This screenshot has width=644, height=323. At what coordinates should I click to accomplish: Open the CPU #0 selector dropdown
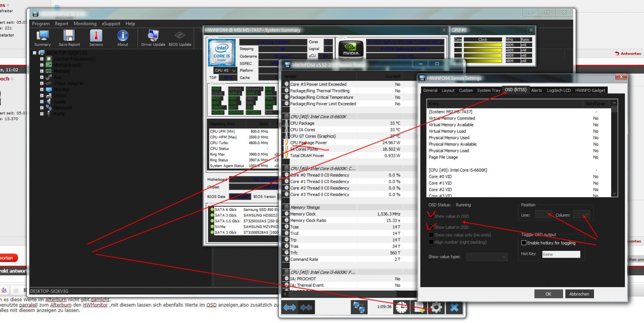[225, 71]
